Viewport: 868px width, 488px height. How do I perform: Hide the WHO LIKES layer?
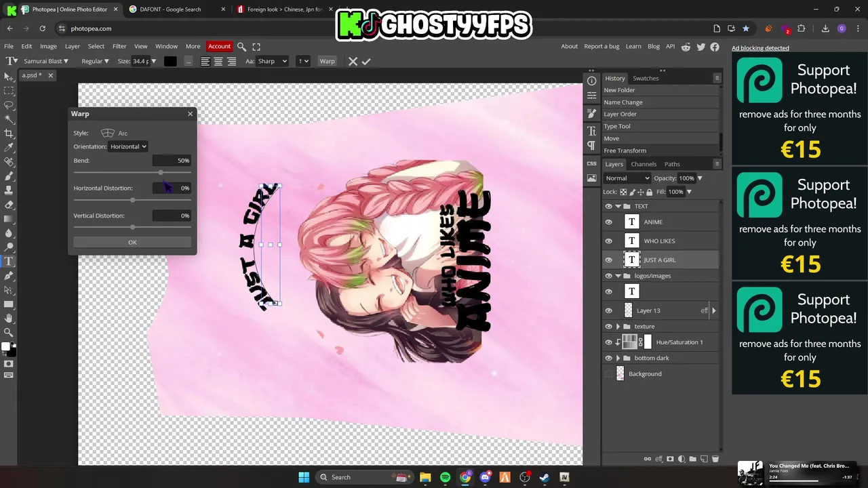[608, 241]
